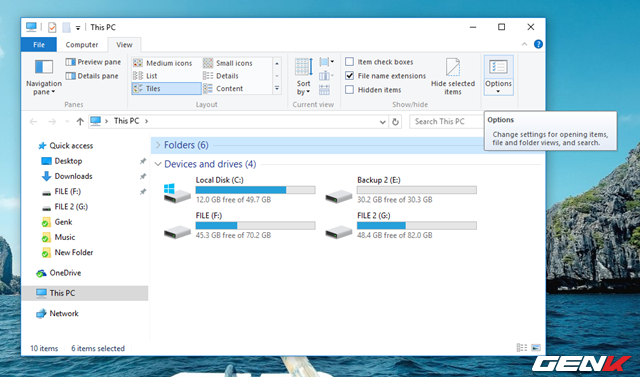Click FILE 2 (G:) capacity bar
The height and width of the screenshot is (377, 640).
[x=417, y=226]
